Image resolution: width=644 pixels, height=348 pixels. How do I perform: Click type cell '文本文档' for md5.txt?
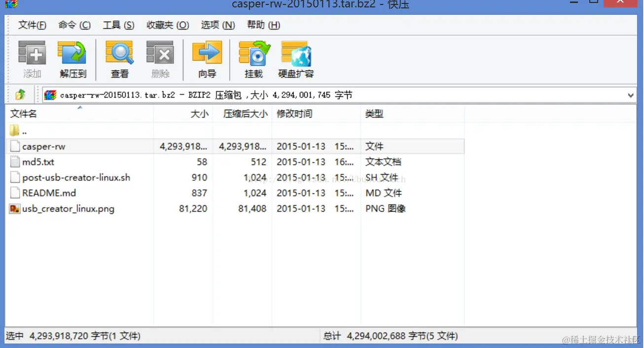click(x=383, y=162)
